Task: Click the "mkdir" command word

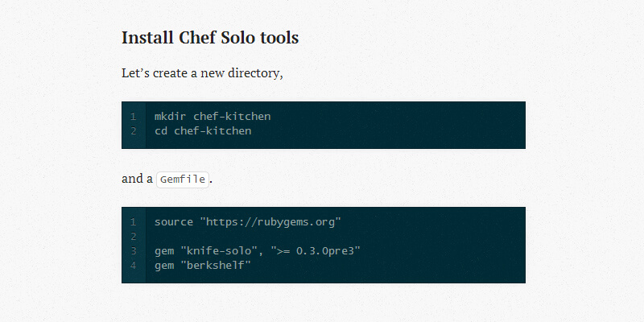Action: pyautogui.click(x=171, y=117)
